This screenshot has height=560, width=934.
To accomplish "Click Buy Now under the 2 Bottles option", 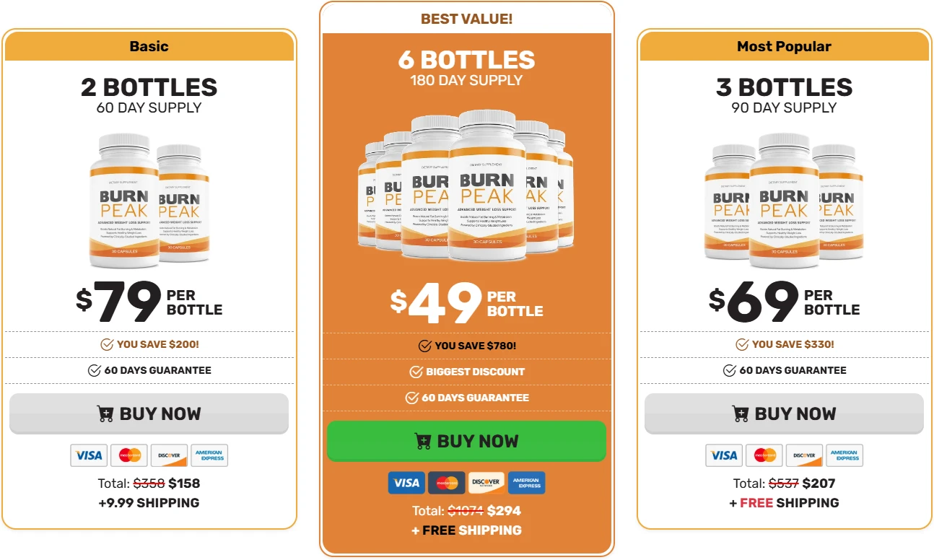I will point(149,414).
